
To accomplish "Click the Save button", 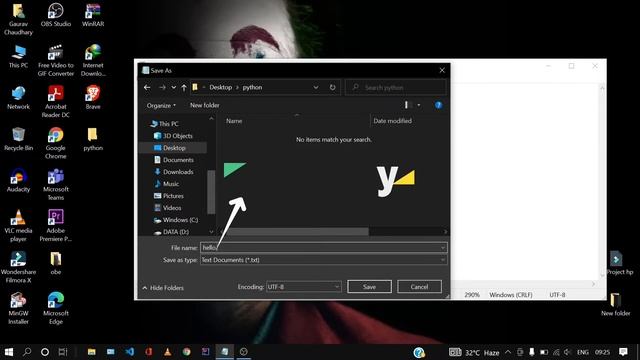I will pos(369,287).
